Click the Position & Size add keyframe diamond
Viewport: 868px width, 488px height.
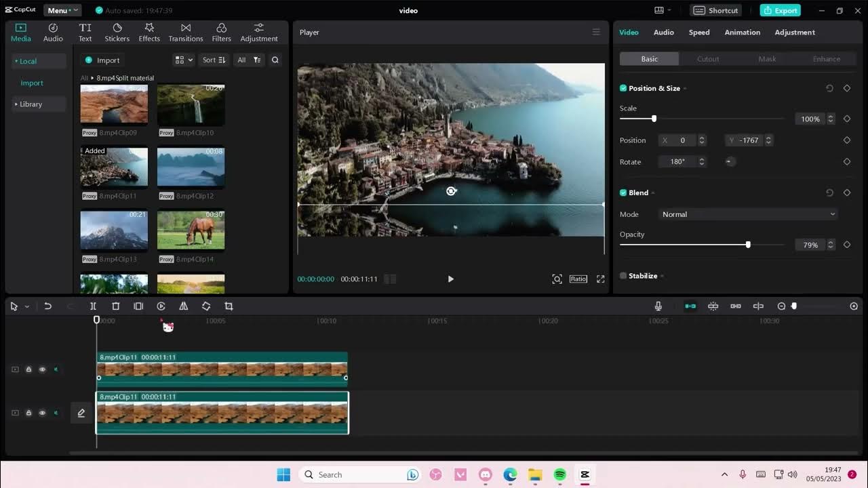847,88
